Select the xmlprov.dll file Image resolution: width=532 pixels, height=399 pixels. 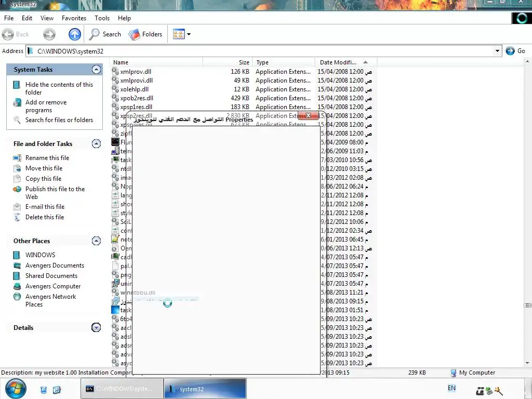click(x=136, y=72)
